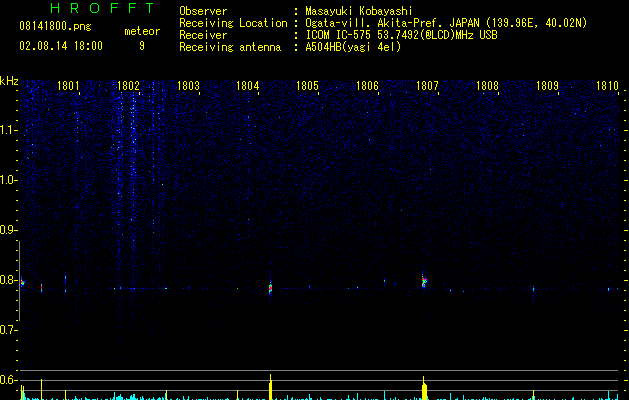Click the date stamp 02.08.14 18:00
Image resolution: width=629 pixels, height=400 pixels.
[61, 46]
